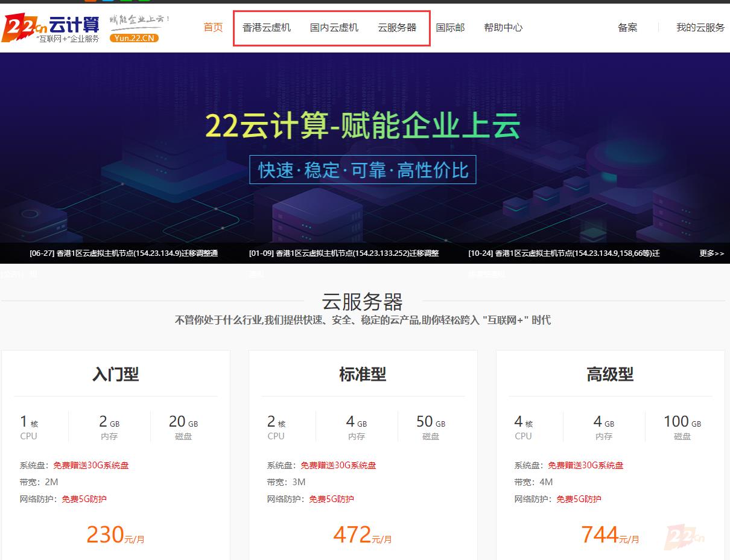Click the 50 GB 磁盘 spec
The width and height of the screenshot is (730, 560).
(x=431, y=427)
